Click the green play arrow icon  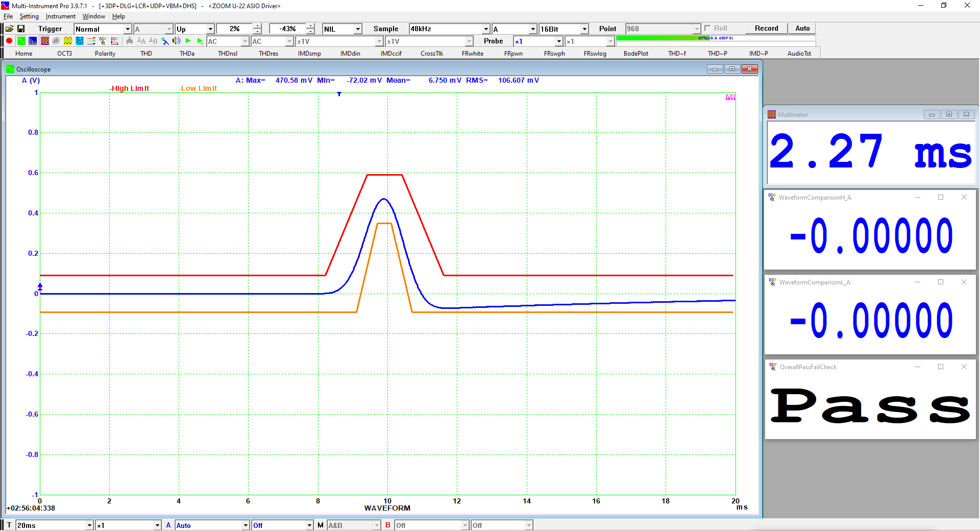(x=188, y=41)
